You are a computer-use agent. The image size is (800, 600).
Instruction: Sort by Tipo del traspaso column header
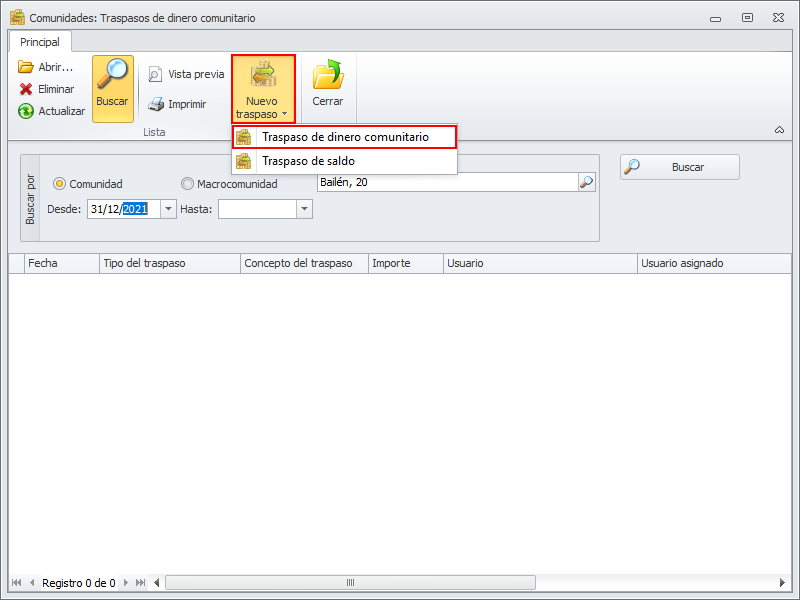(x=170, y=263)
